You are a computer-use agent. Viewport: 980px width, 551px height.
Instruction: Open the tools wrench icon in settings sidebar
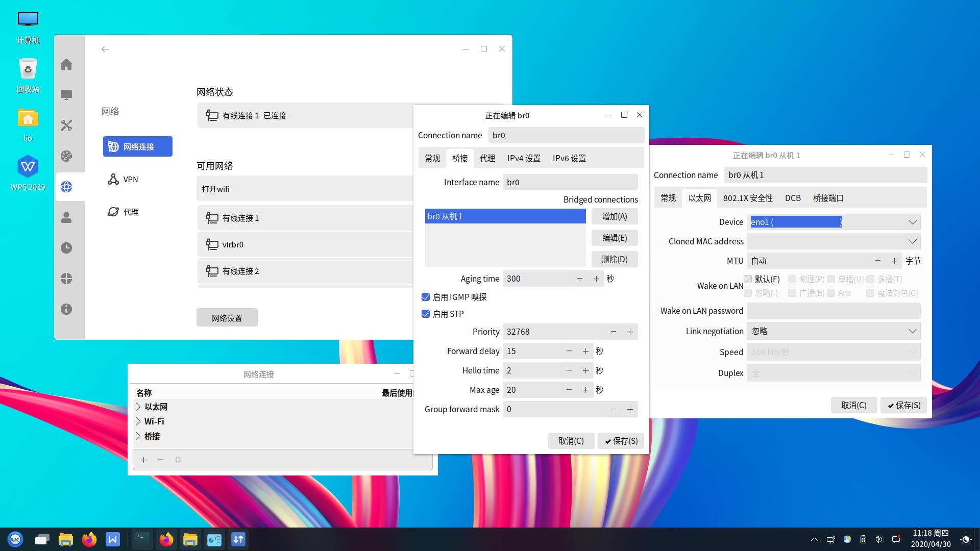(x=66, y=126)
